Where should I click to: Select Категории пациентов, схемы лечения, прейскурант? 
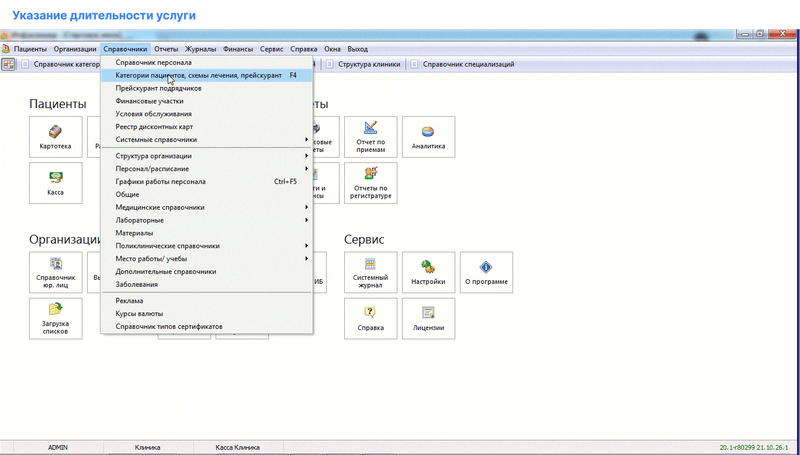point(207,75)
